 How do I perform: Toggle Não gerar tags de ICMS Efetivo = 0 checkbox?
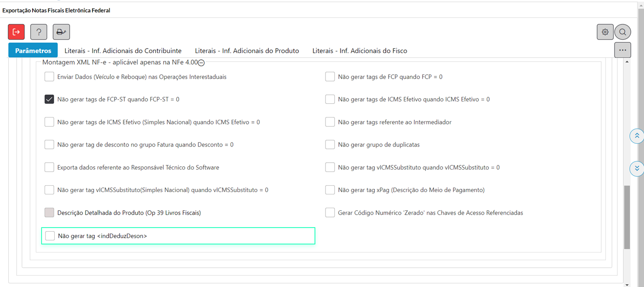point(330,99)
